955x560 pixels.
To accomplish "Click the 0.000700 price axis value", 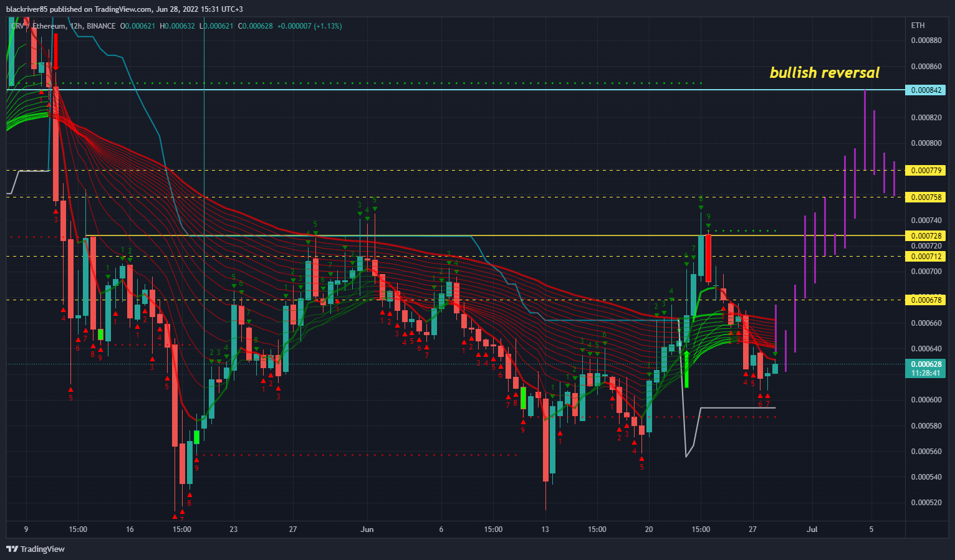I will coord(926,272).
